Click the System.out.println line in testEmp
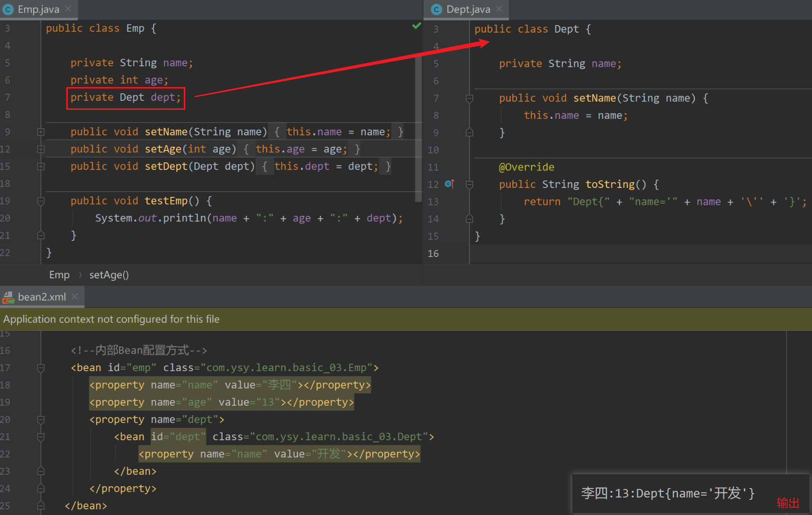 [249, 218]
